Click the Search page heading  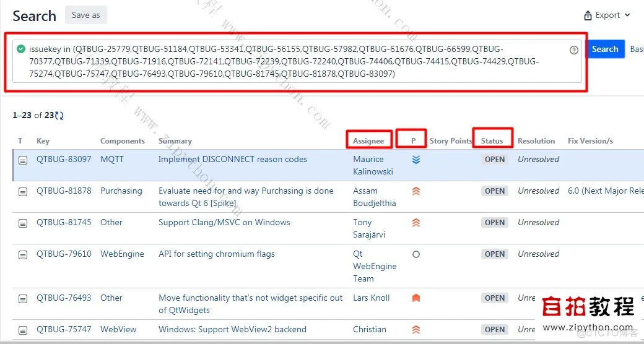(34, 16)
